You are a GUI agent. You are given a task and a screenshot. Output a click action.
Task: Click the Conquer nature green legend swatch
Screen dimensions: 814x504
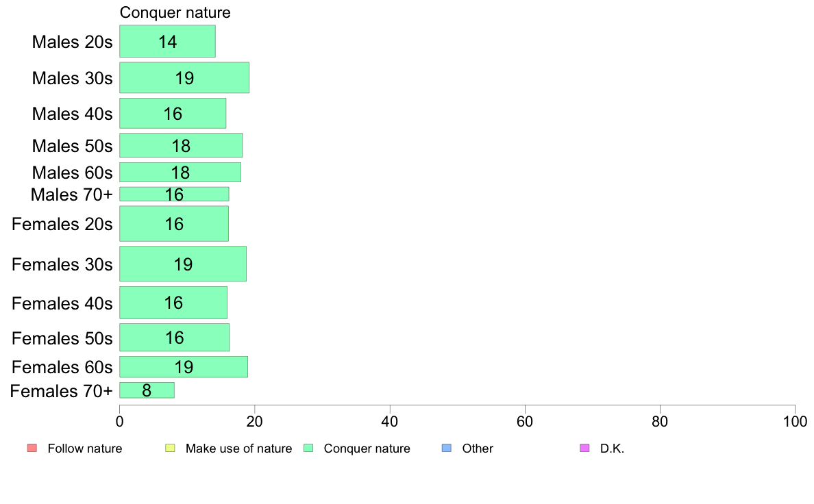pos(308,448)
